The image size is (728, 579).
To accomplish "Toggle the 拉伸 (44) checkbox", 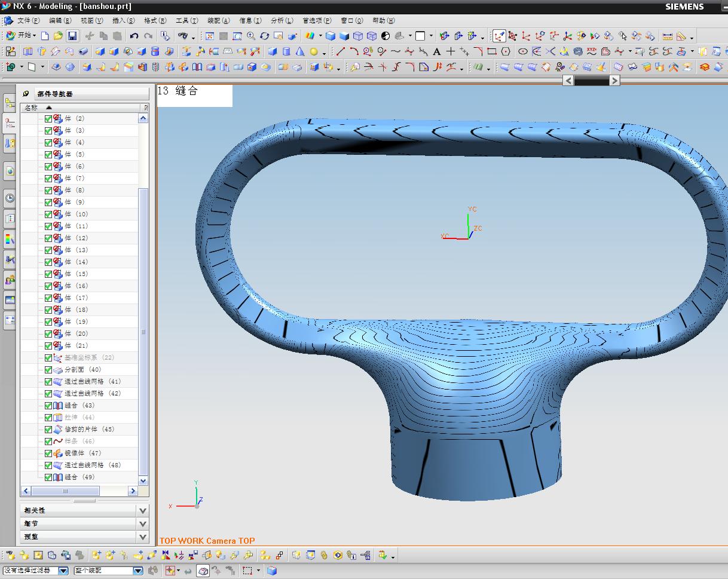I will 48,417.
